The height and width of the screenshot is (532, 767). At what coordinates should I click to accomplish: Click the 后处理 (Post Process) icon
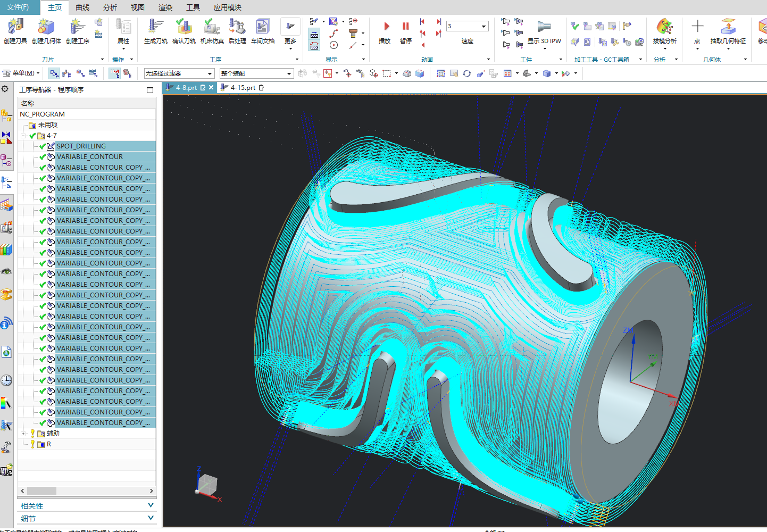click(237, 31)
